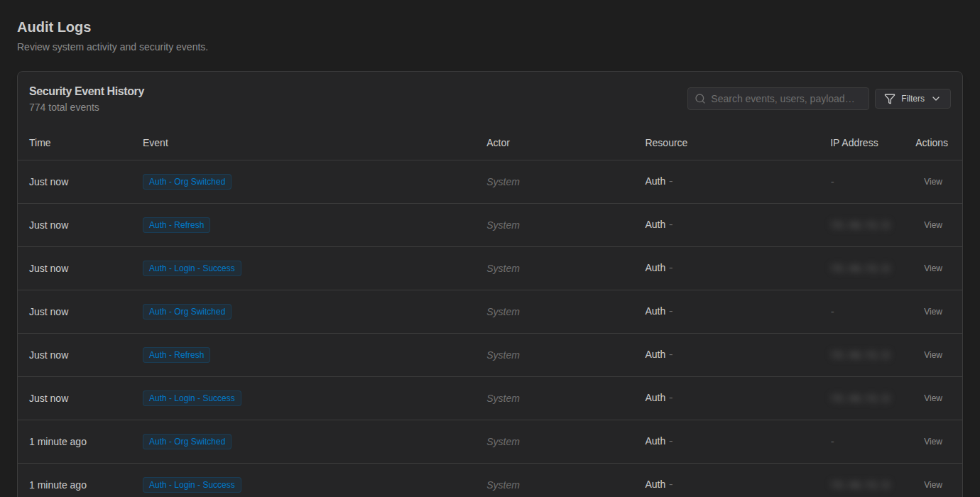Open View for the 1 minute ago Login - Success event
The image size is (980, 497).
point(933,485)
